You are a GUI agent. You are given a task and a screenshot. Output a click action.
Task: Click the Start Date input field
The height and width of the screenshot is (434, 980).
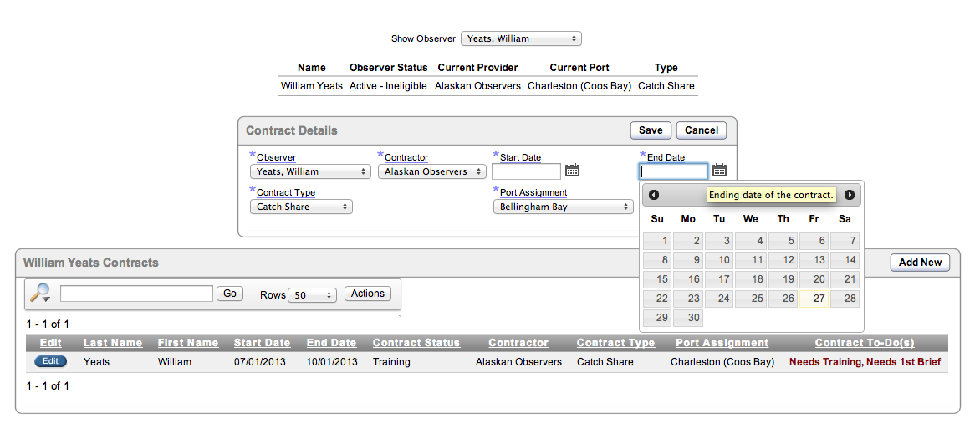pyautogui.click(x=526, y=171)
